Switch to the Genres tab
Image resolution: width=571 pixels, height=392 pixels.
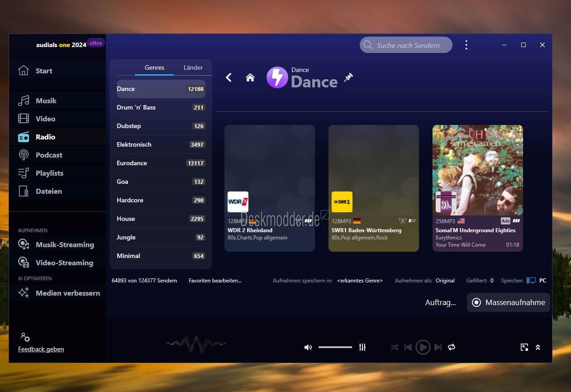(154, 67)
